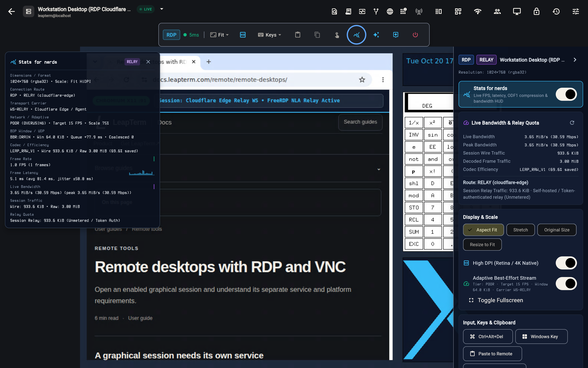Open the users group icon
Screen dimensions: 588x368
tap(497, 11)
